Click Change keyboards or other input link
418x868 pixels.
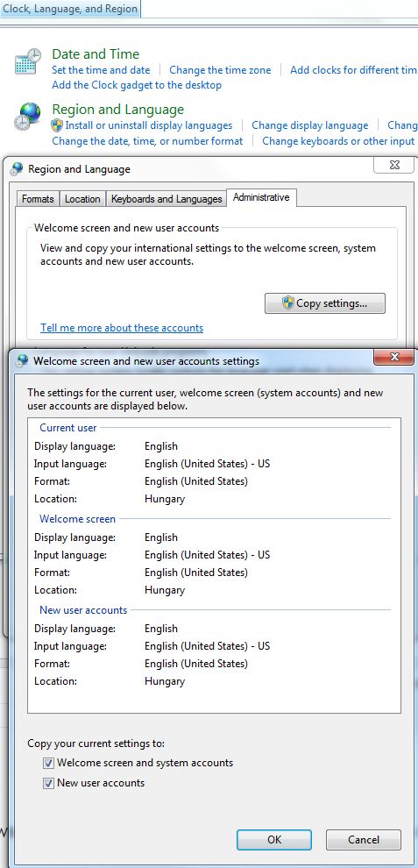point(338,140)
